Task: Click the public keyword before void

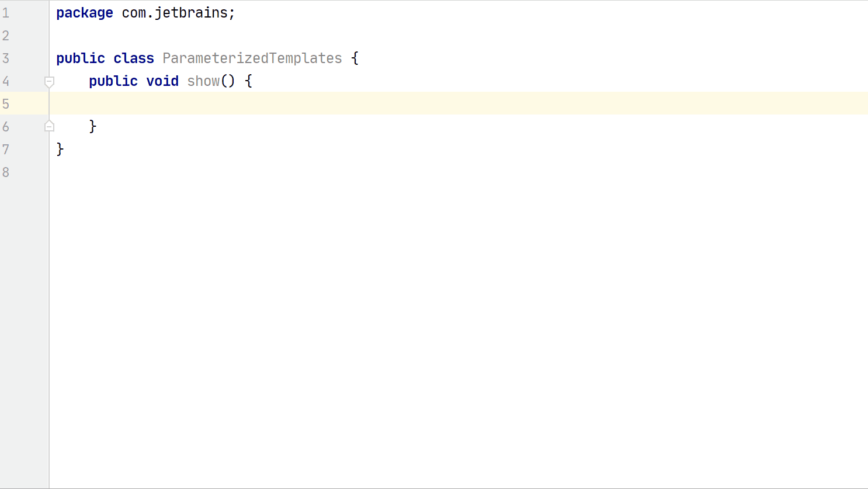Action: pyautogui.click(x=113, y=81)
